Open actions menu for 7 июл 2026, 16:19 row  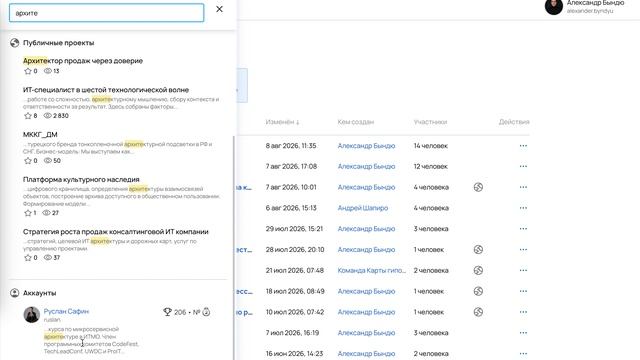click(x=523, y=333)
